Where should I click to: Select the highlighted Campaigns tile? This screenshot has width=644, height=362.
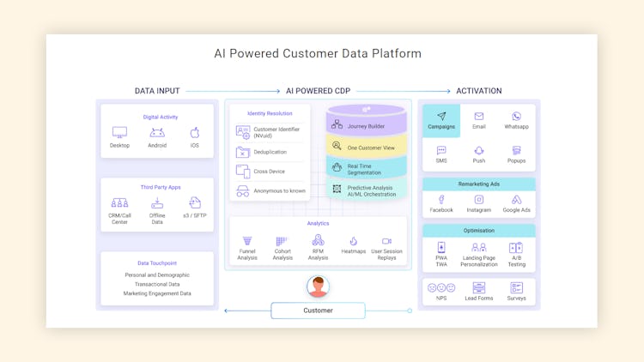(441, 121)
